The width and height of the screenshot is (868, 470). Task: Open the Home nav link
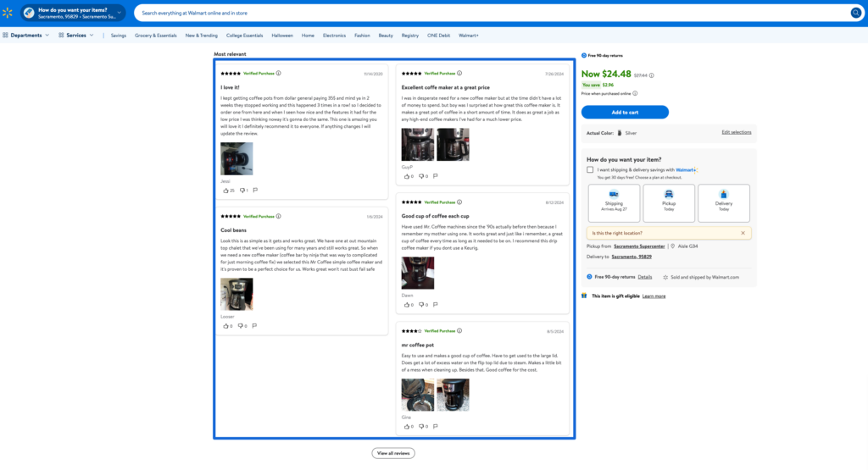tap(308, 36)
